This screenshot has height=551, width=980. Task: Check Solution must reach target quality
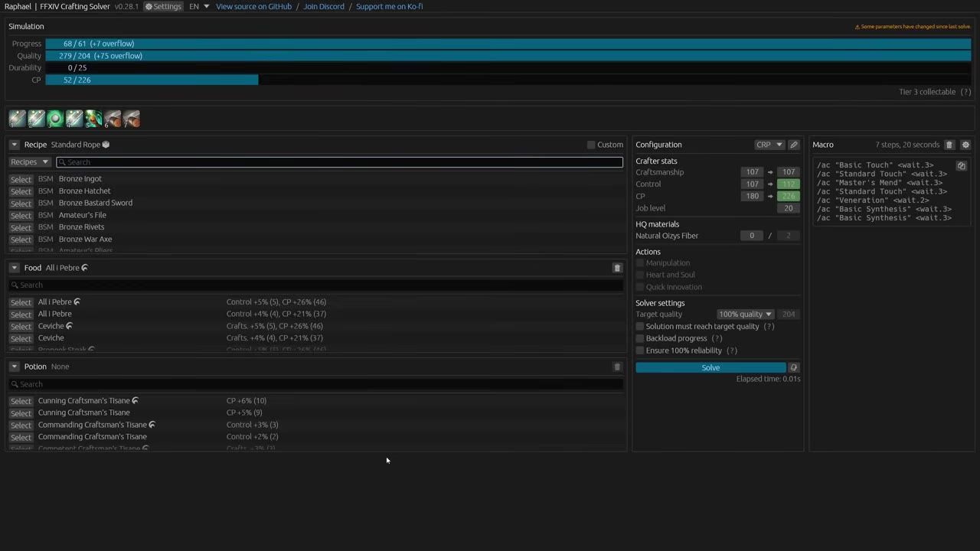click(640, 327)
